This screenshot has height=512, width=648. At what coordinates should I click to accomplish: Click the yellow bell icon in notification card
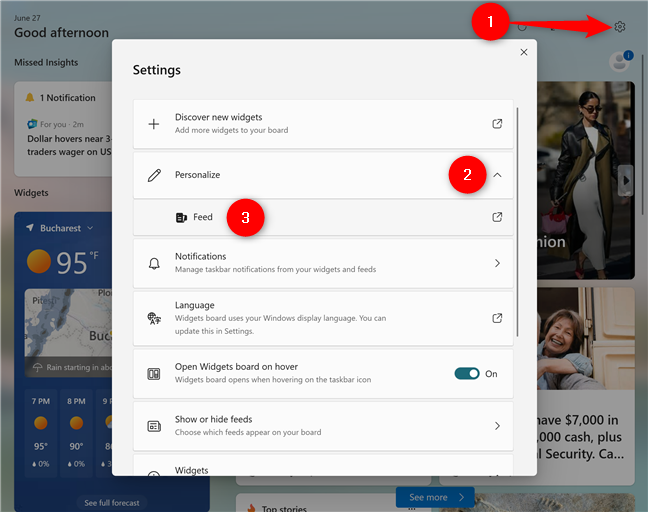(x=30, y=98)
